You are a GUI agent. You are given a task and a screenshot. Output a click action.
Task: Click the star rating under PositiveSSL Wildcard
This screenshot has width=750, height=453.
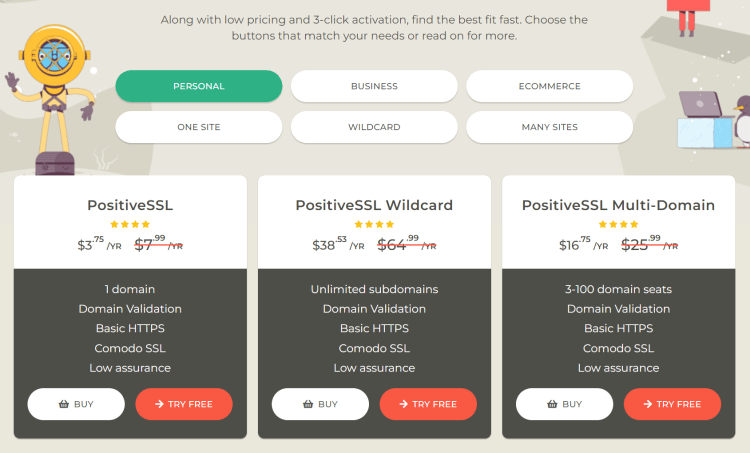(374, 224)
